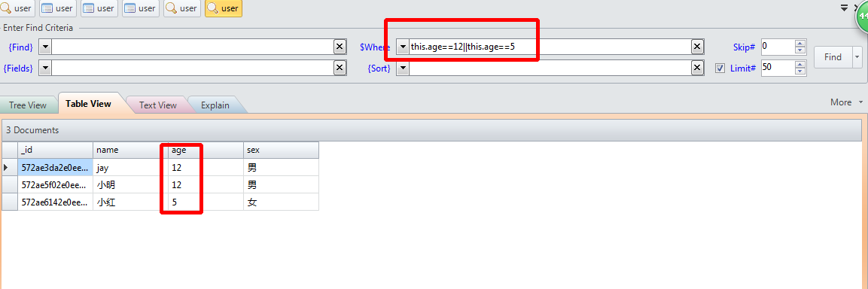
Task: Switch to the Table View tab
Action: (89, 104)
